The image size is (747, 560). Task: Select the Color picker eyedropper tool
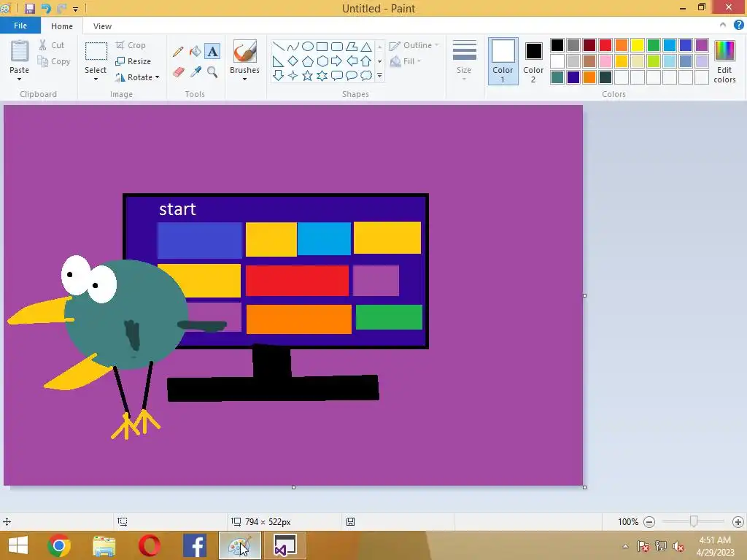[x=196, y=72]
